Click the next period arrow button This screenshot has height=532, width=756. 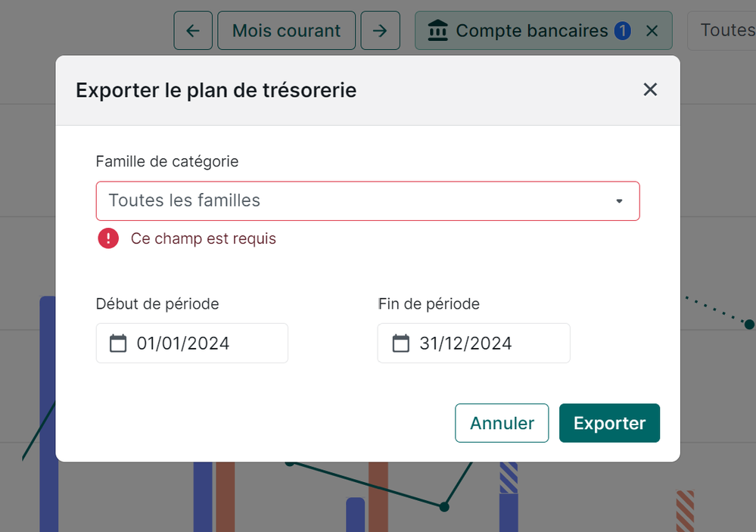click(x=380, y=31)
